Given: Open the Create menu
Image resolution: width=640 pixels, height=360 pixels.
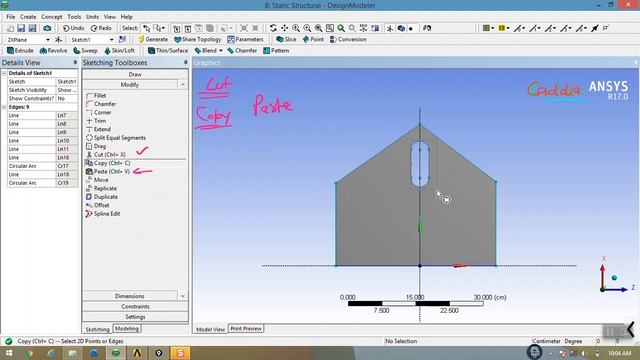Looking at the screenshot, I should (28, 17).
